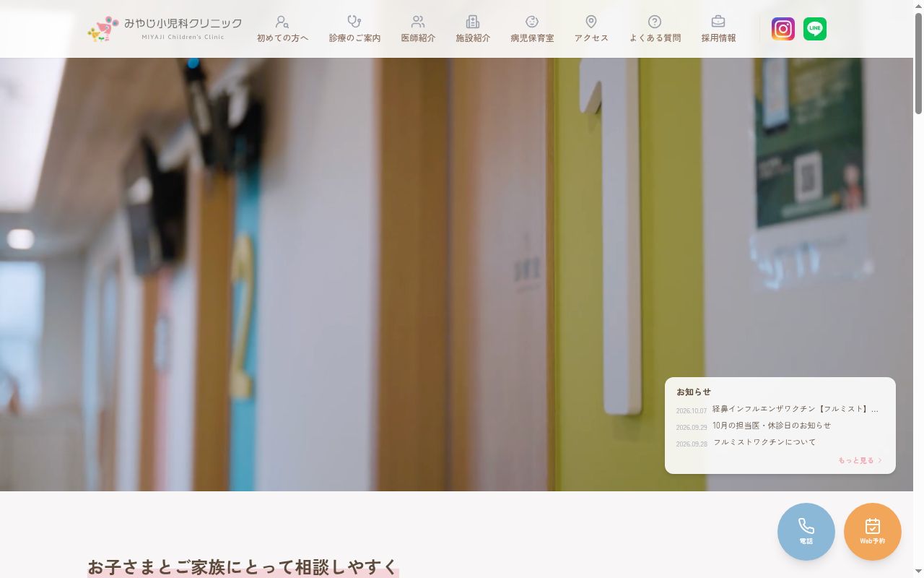Click the heading お子さまとご家族にとって相談しやすく

pos(243,567)
